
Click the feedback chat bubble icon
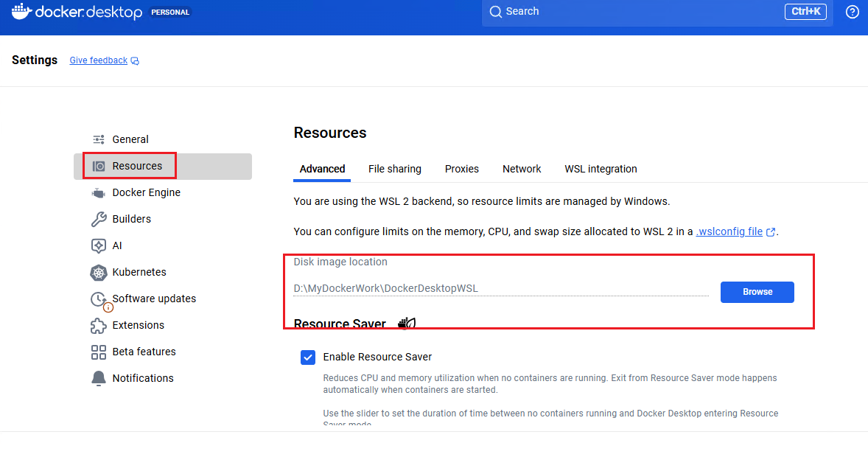click(x=135, y=61)
